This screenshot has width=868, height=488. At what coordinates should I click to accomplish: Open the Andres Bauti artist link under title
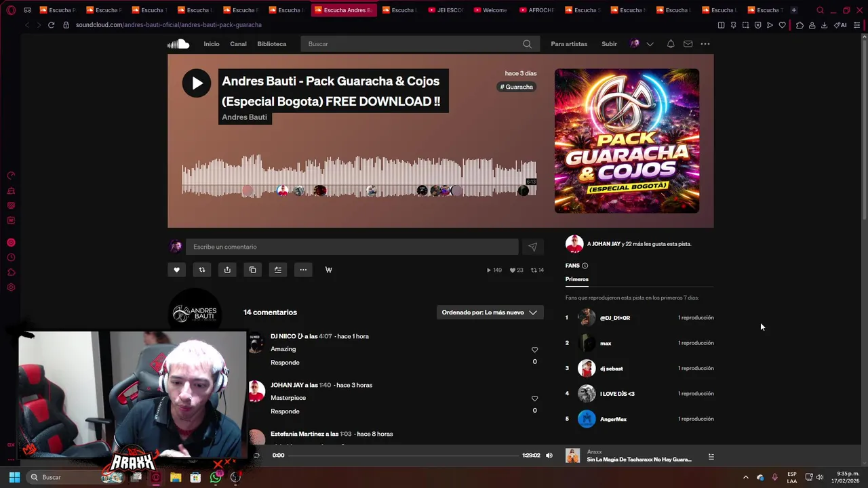[244, 117]
